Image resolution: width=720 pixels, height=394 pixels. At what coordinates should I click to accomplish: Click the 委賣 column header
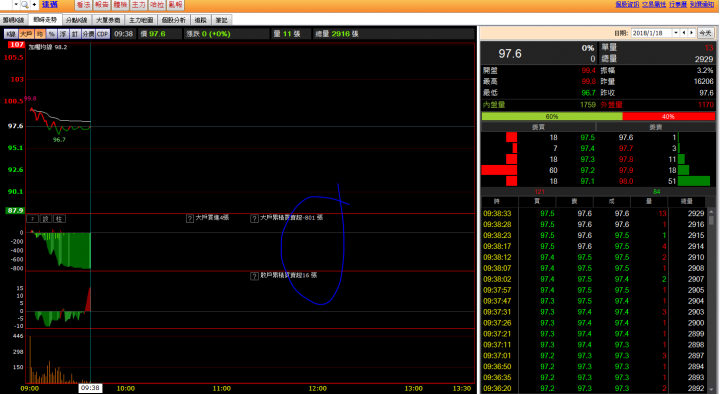pyautogui.click(x=655, y=127)
